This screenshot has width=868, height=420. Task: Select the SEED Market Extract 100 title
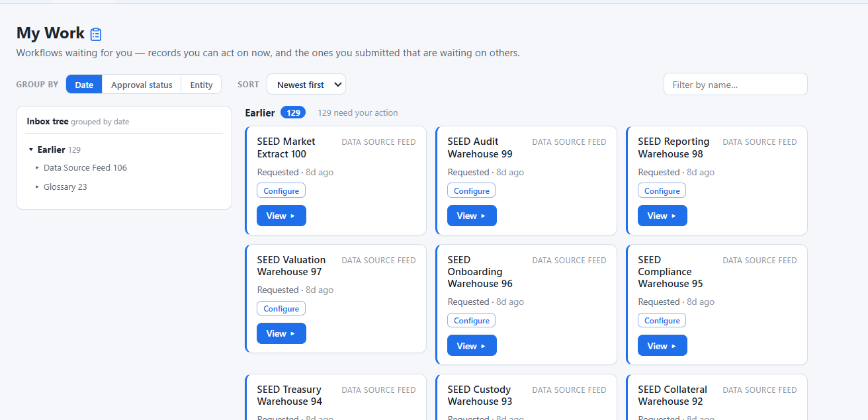point(286,147)
